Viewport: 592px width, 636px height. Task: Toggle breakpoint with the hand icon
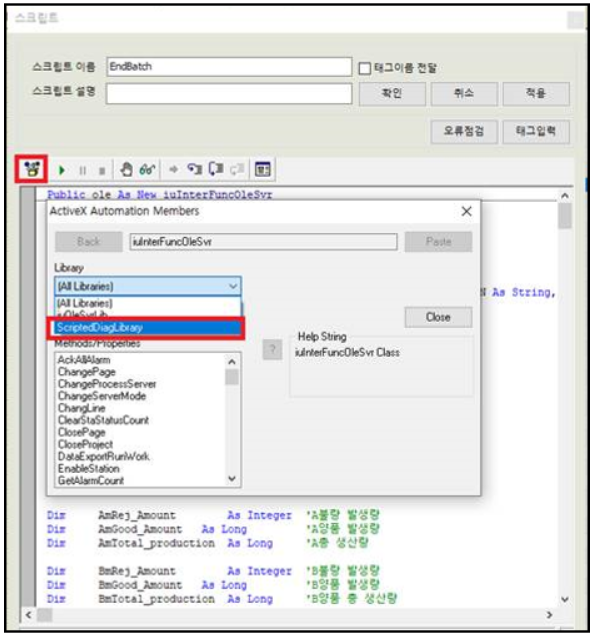(126, 169)
